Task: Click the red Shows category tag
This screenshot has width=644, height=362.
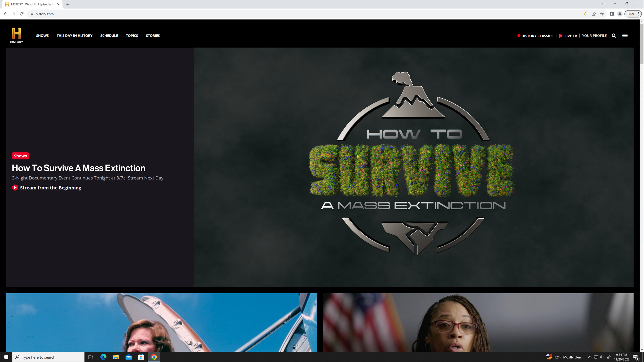Action: [x=20, y=156]
